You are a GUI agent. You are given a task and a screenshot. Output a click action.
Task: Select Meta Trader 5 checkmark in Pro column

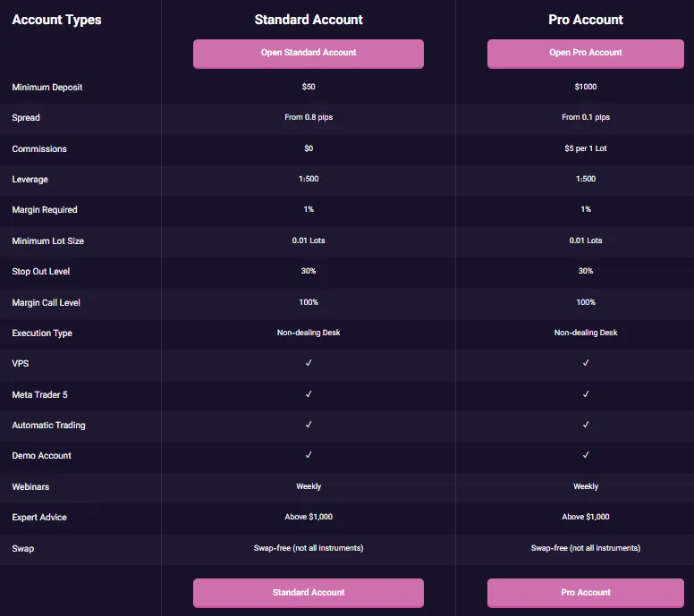[586, 394]
